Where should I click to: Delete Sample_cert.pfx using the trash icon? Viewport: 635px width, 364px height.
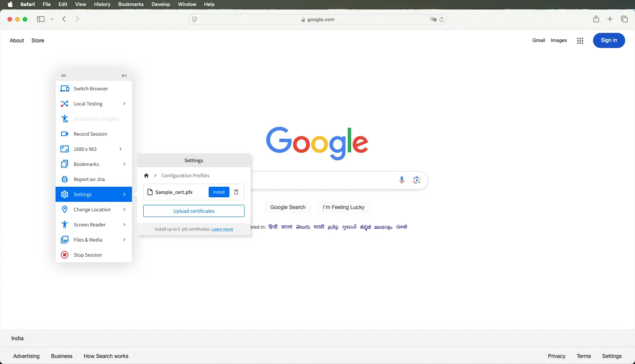click(236, 192)
